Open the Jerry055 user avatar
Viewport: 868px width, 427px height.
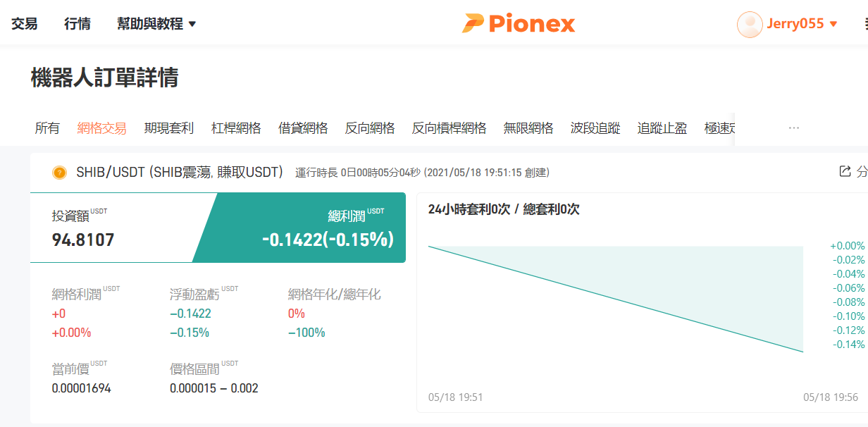750,24
